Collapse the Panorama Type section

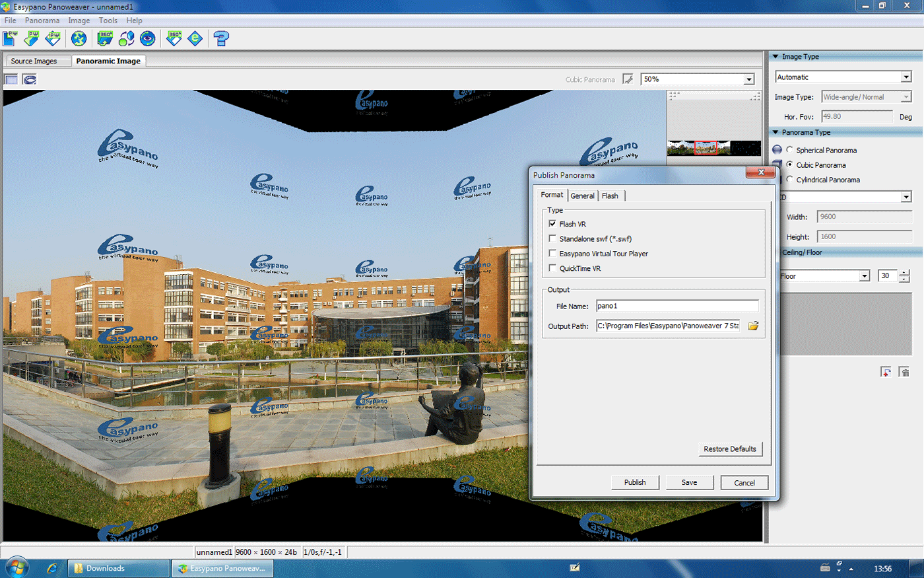(775, 132)
